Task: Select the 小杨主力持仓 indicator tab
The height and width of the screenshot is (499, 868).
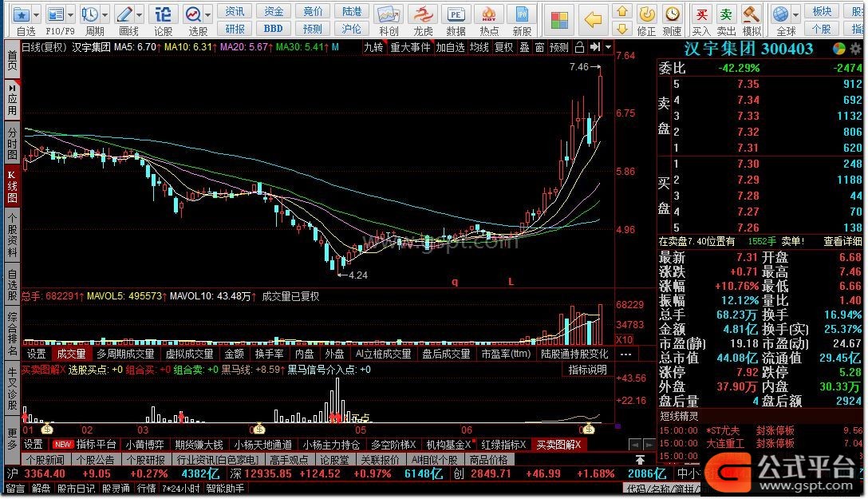Action: [x=331, y=445]
